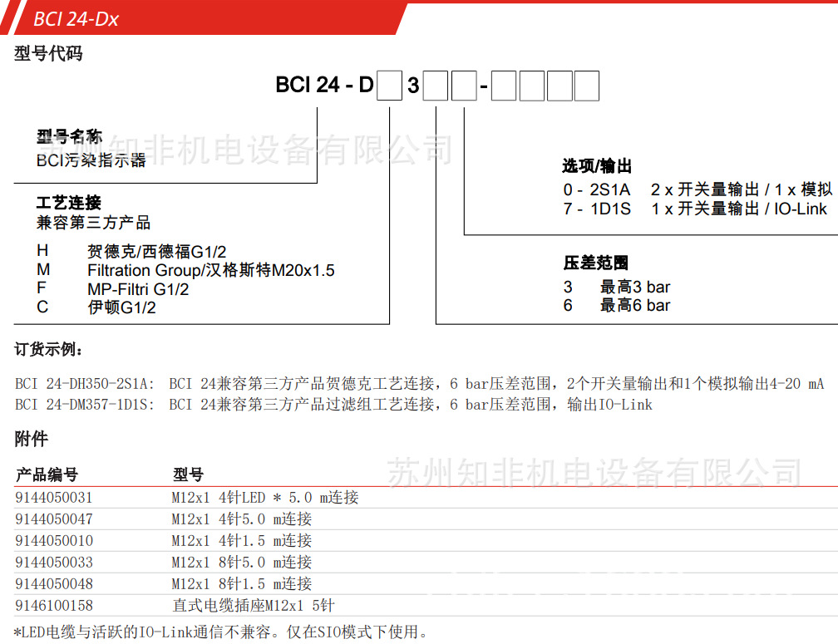
Task: Select the BCI 24-DH350-2S1A example line
Action: (420, 383)
